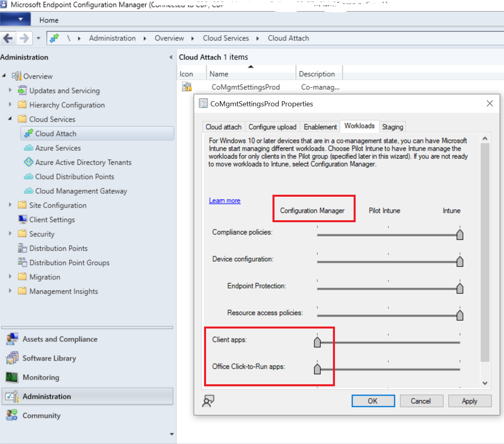Image resolution: width=504 pixels, height=444 pixels.
Task: Expand the Security node
Action: (10, 233)
